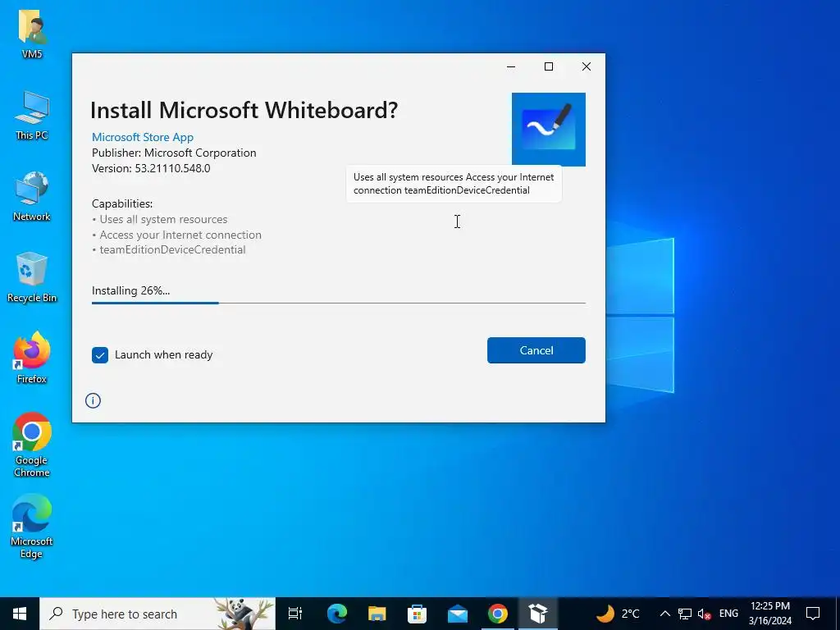Click the ENG language indicator
The image size is (840, 630).
(x=728, y=614)
